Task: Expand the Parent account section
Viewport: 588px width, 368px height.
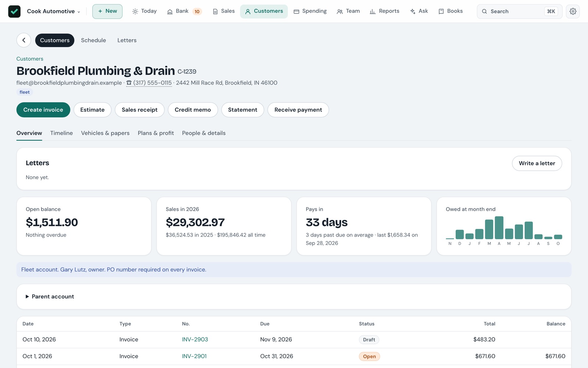Action: tap(50, 297)
